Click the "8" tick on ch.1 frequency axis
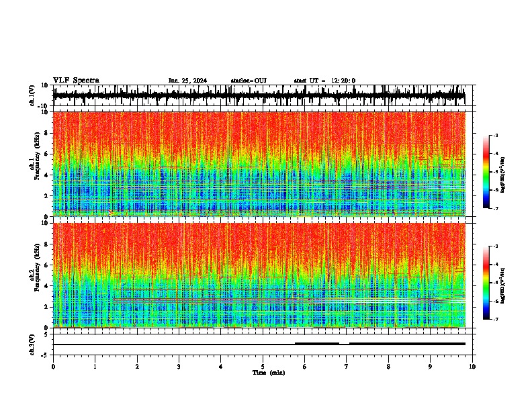Image resolution: width=532 pixels, height=411 pixels. [46, 133]
